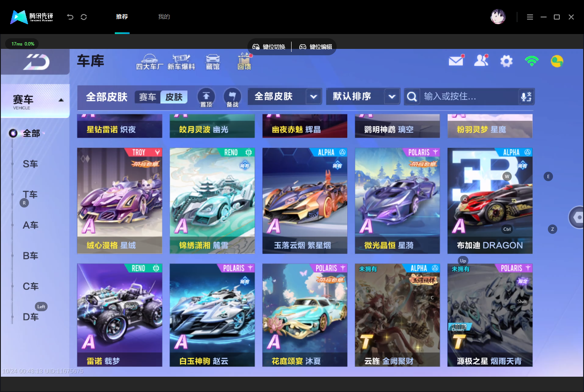Viewport: 584px width, 392px height.
Task: Open the 花庭颂宴 沐夏 car card
Action: (305, 315)
